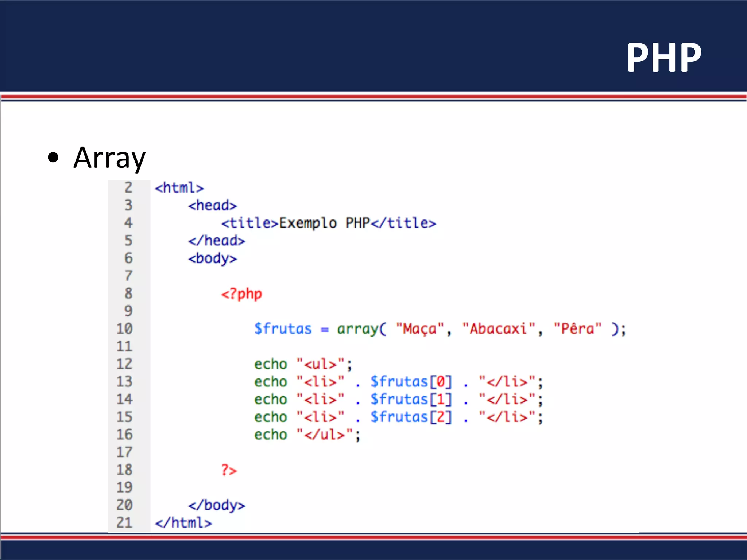Click line number 18 in the gutter
This screenshot has height=560, width=747.
(x=124, y=470)
